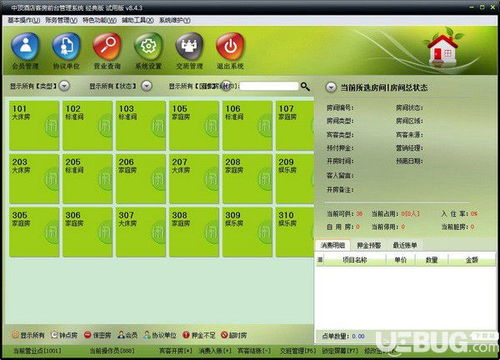
Task: Filter rooms by 保密房 confidential room
Action: coord(97,335)
